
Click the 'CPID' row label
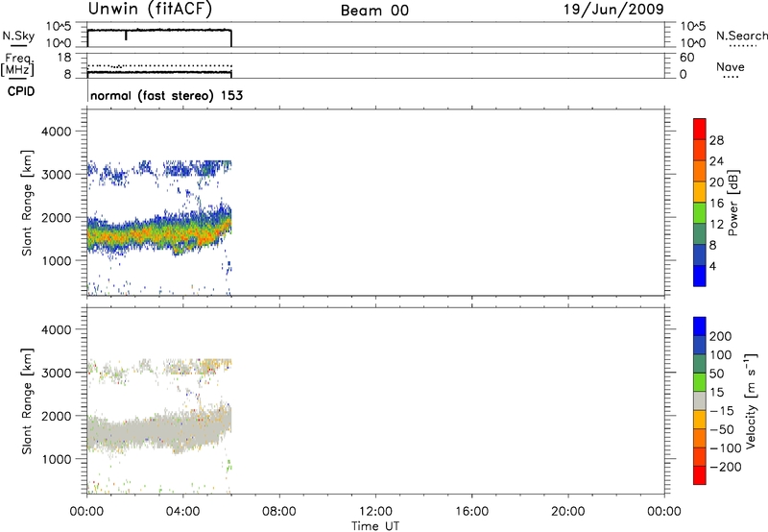coord(21,91)
